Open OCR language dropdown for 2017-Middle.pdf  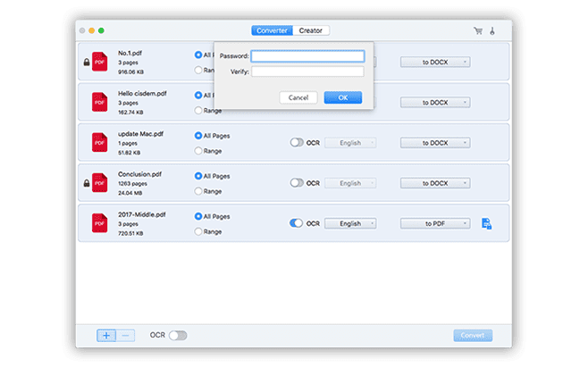pos(350,223)
